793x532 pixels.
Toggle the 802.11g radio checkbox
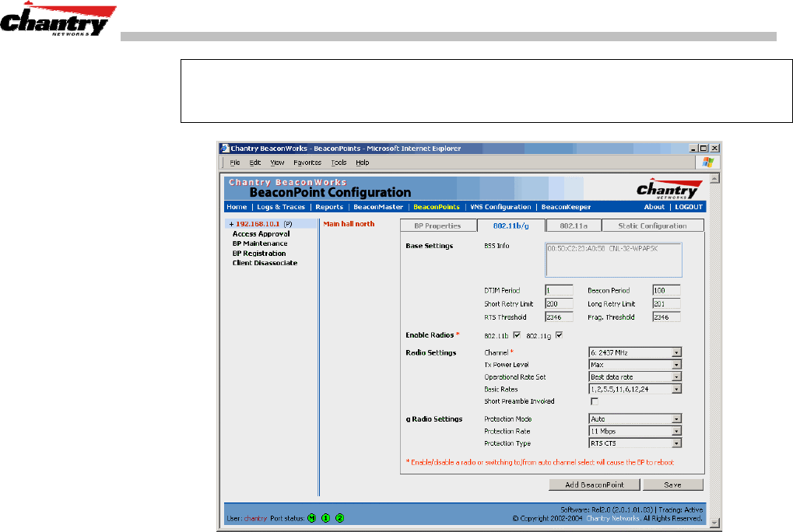click(559, 335)
